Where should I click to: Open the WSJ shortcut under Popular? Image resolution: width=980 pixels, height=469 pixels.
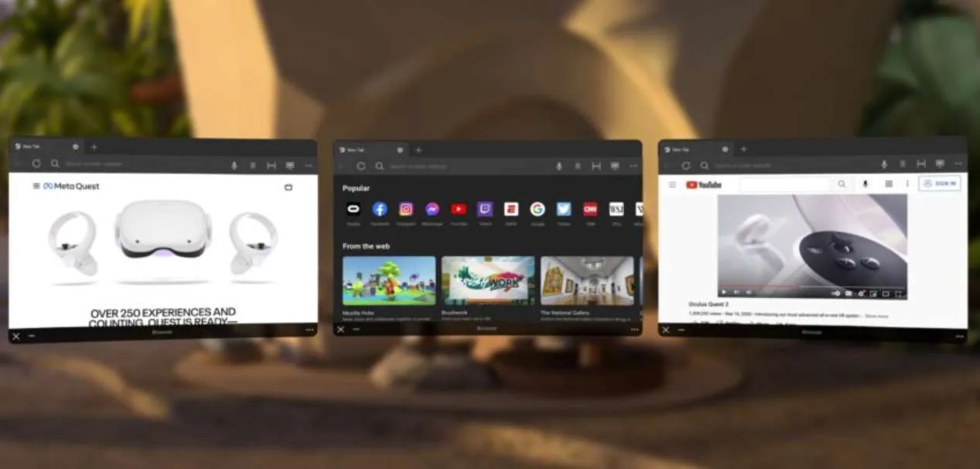(x=616, y=209)
